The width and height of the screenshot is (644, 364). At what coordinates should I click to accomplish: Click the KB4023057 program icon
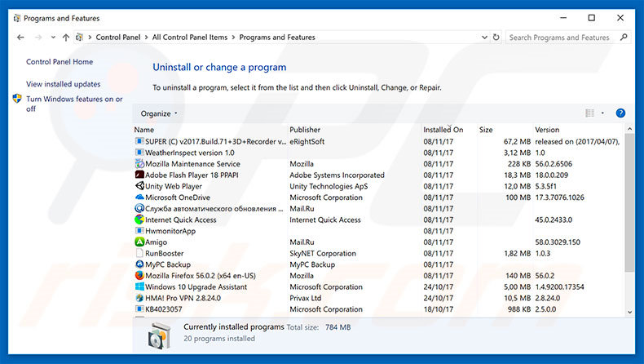tap(139, 309)
